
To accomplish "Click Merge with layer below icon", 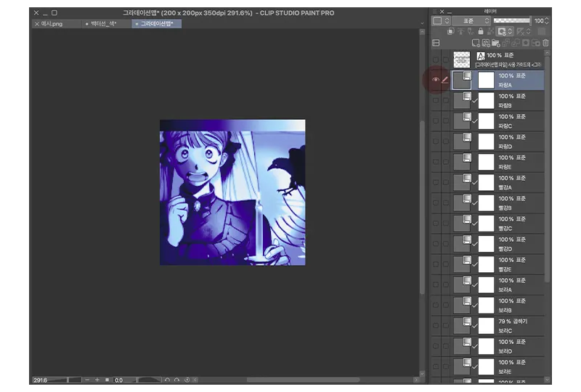I will point(516,43).
